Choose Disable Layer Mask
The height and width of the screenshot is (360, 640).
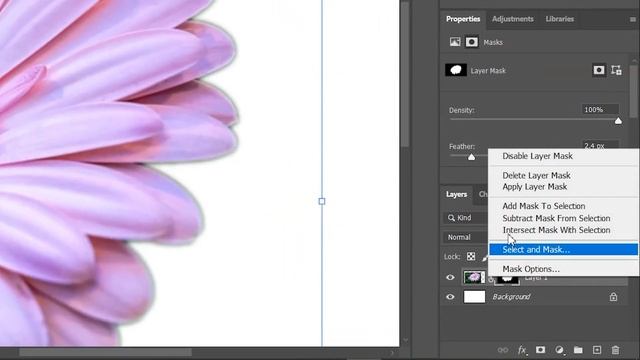537,156
